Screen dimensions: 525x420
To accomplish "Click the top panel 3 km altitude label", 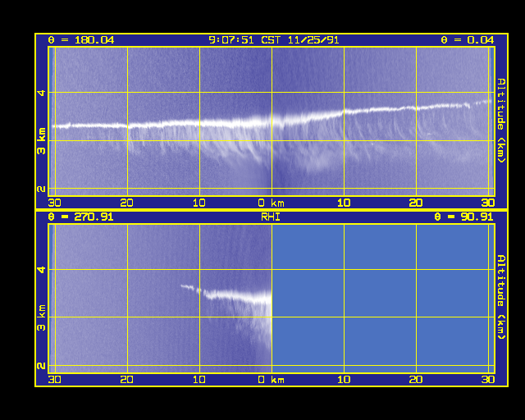I will point(41,140).
